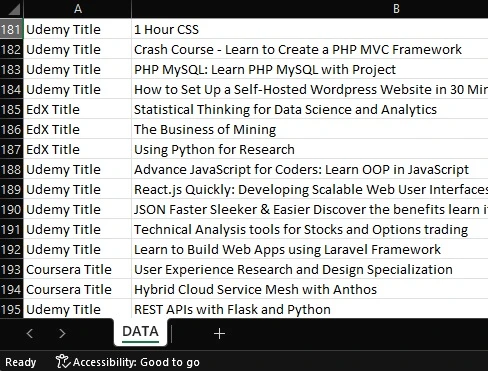The height and width of the screenshot is (371, 488).
Task: Open the Accessibility checker status icon
Action: point(63,362)
